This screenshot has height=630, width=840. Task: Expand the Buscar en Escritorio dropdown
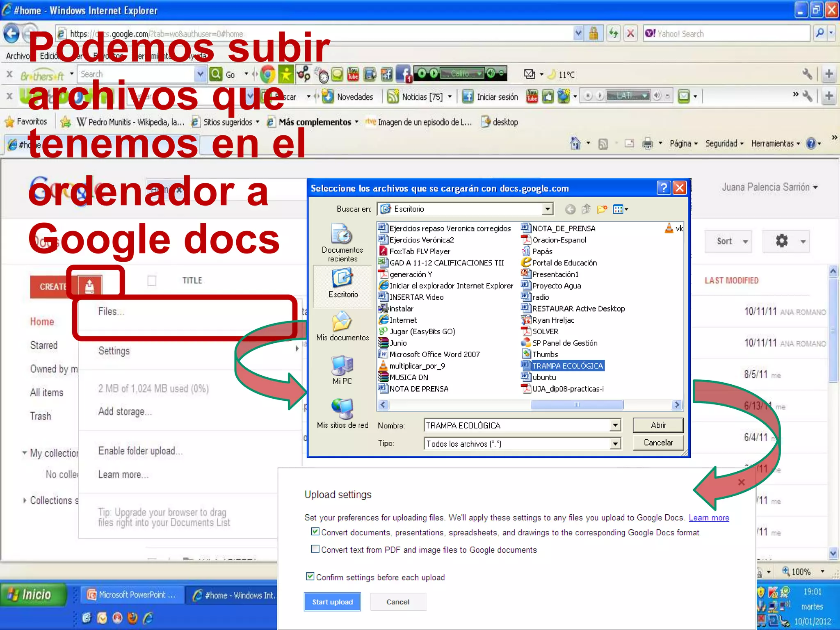[x=548, y=209]
